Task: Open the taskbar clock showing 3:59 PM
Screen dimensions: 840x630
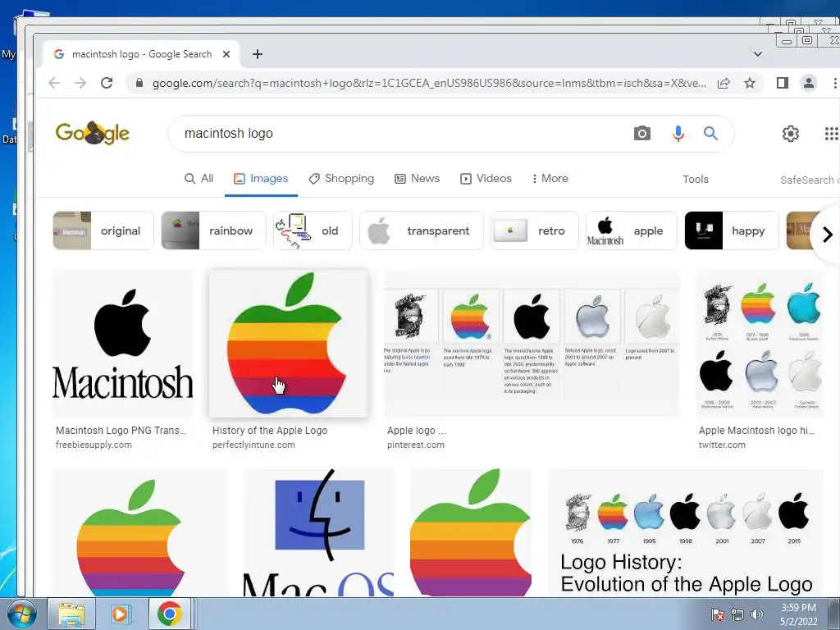Action: (799, 614)
